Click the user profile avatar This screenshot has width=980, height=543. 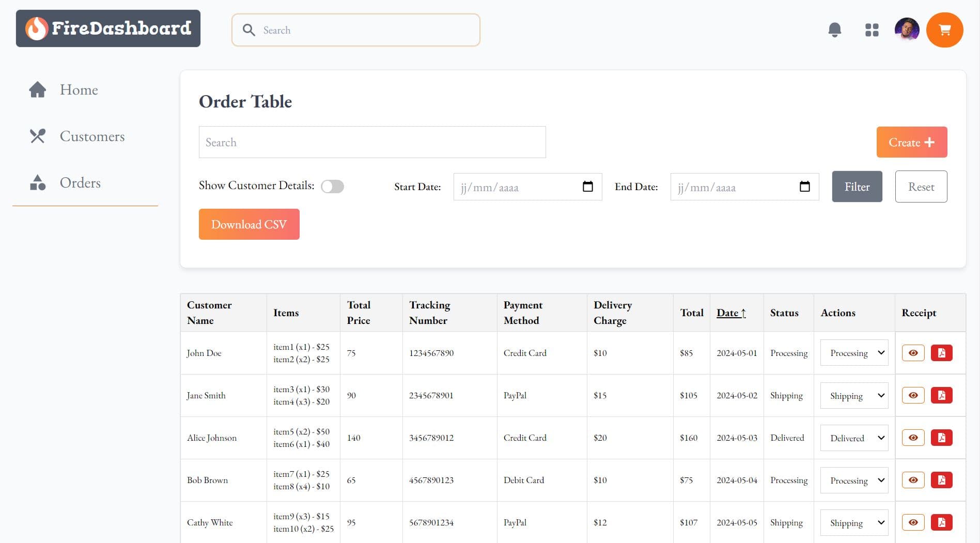point(907,29)
